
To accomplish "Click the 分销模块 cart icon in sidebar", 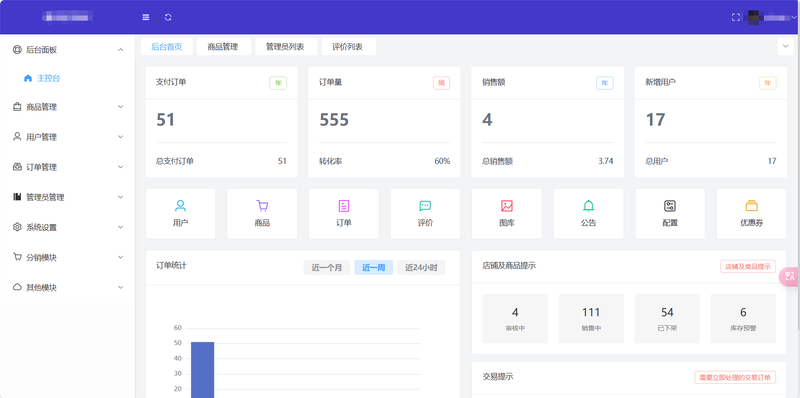I will pos(17,257).
